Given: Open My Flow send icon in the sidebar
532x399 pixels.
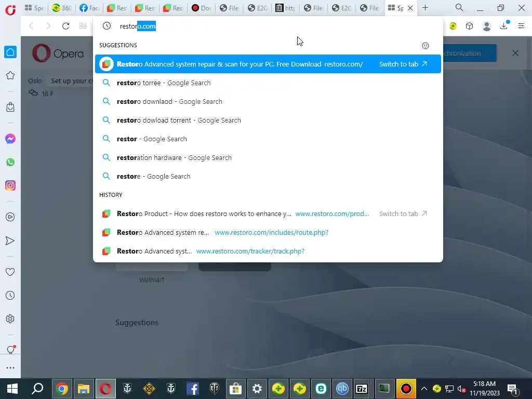Looking at the screenshot, I should 10,241.
